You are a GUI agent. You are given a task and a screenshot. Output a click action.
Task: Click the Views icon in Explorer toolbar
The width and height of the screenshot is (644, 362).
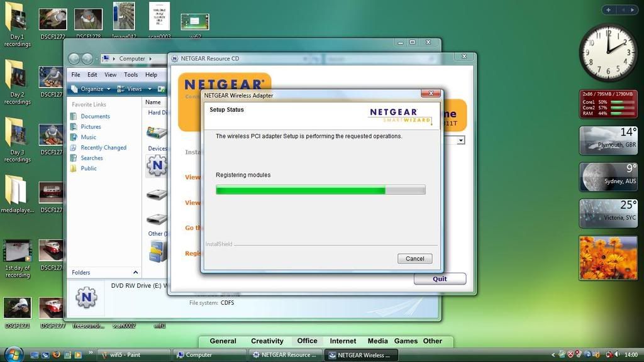click(121, 89)
